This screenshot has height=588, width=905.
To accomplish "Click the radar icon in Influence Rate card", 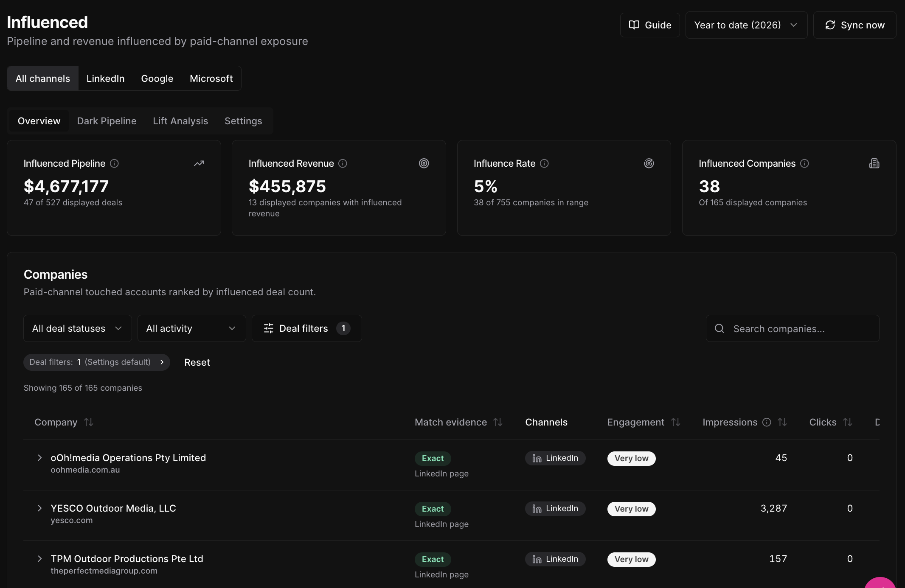I will click(x=649, y=163).
